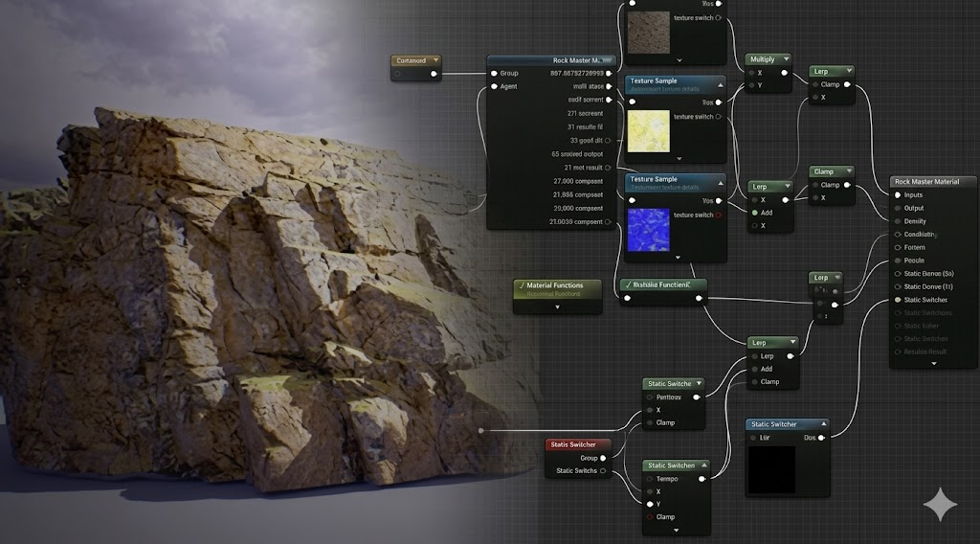The height and width of the screenshot is (544, 980).
Task: Toggle the Static Switchs pin on red node
Action: pos(603,470)
